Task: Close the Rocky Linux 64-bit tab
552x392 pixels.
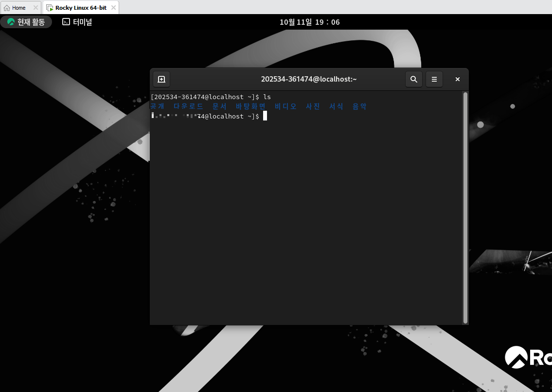Action: (x=113, y=8)
